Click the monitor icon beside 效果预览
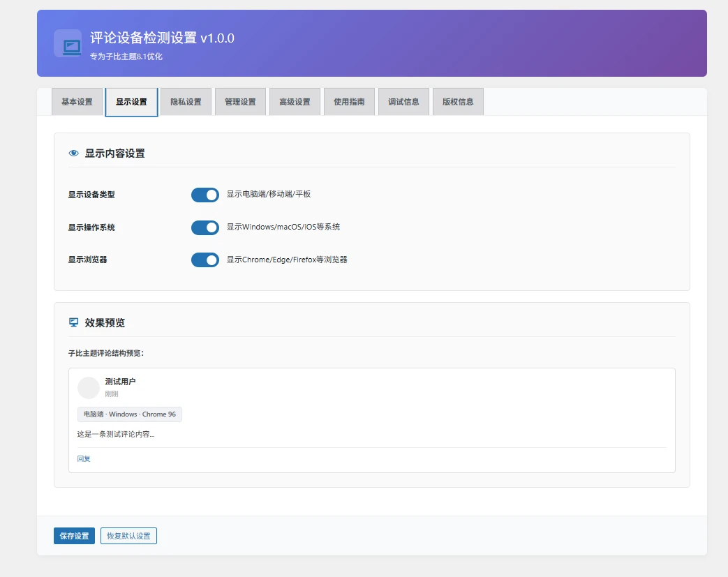Image resolution: width=728 pixels, height=577 pixels. [x=73, y=322]
